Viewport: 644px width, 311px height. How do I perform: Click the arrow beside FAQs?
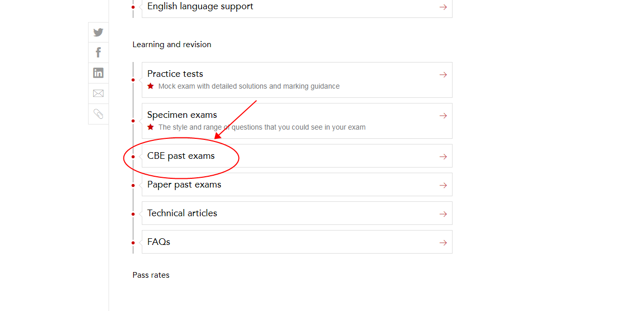point(443,243)
